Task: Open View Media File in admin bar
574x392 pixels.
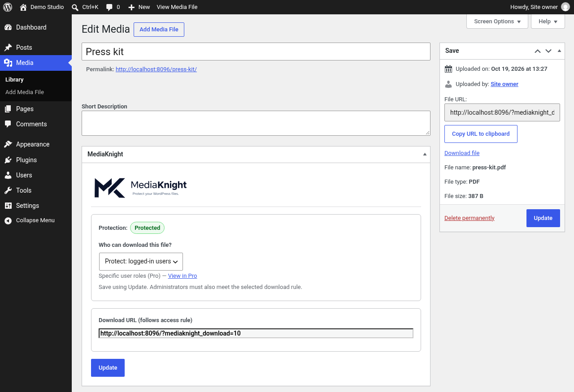Action: [x=177, y=7]
